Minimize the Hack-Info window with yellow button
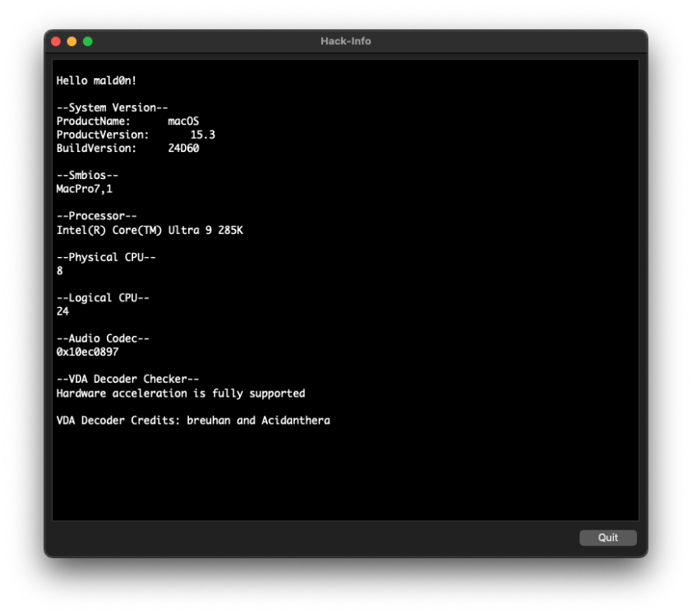The image size is (692, 616). tap(72, 41)
